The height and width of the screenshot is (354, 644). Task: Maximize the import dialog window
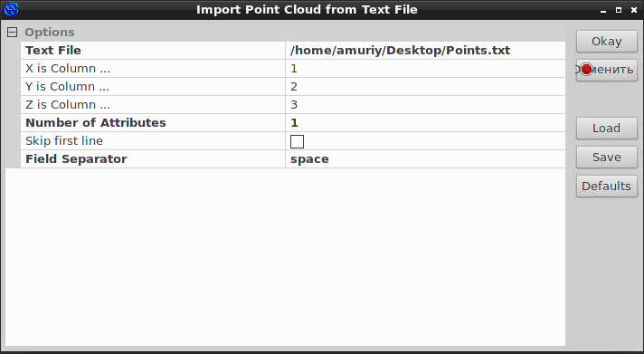pyautogui.click(x=619, y=10)
